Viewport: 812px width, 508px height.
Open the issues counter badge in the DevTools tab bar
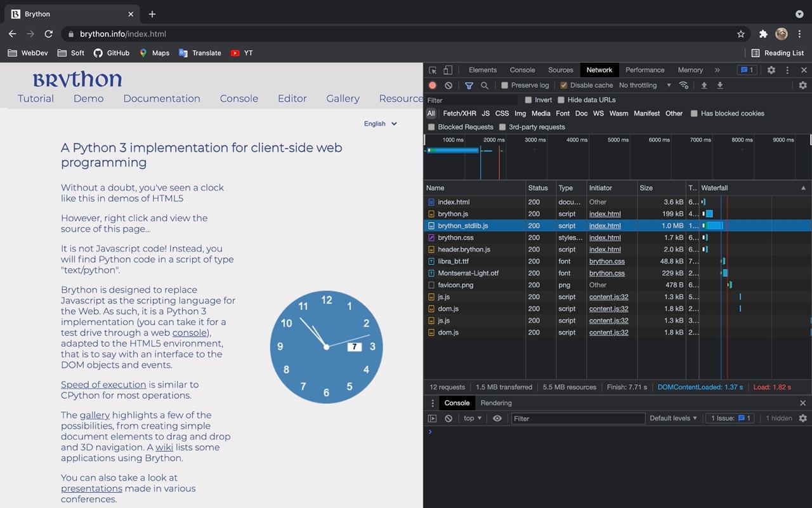click(746, 70)
